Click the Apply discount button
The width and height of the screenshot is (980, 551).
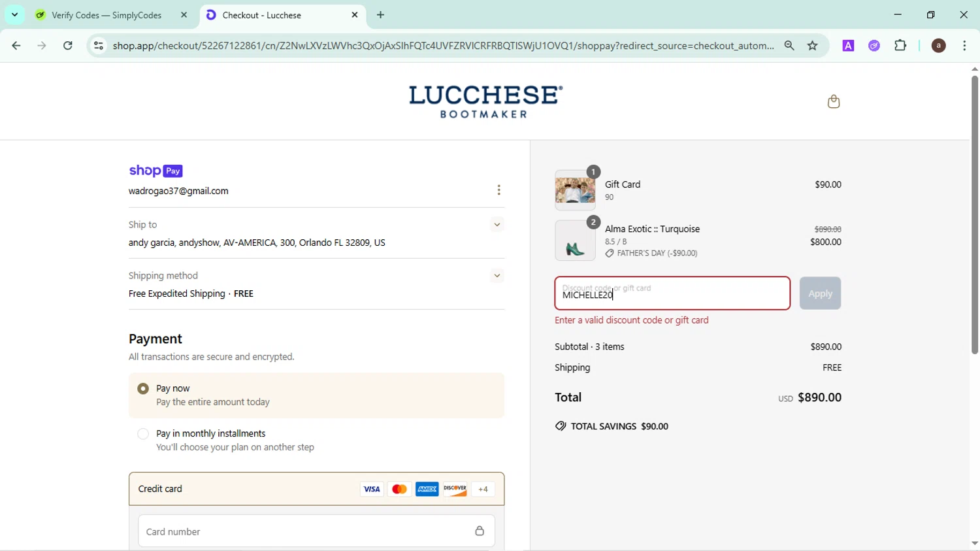tap(820, 293)
